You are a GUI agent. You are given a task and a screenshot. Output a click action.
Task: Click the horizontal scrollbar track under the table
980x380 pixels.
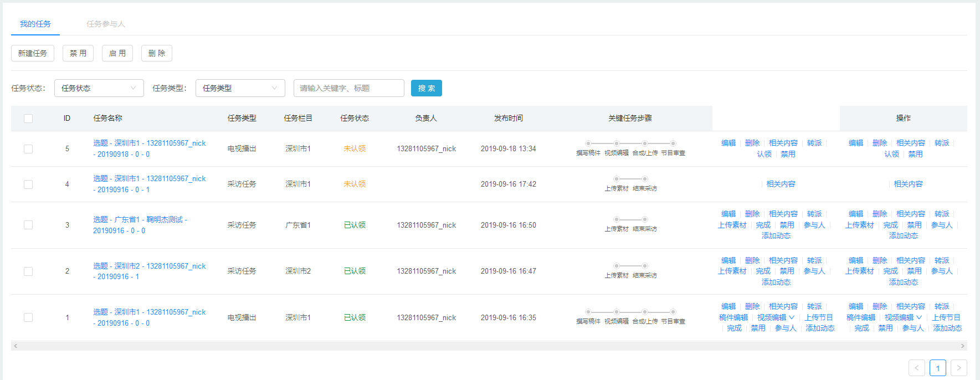click(x=488, y=346)
